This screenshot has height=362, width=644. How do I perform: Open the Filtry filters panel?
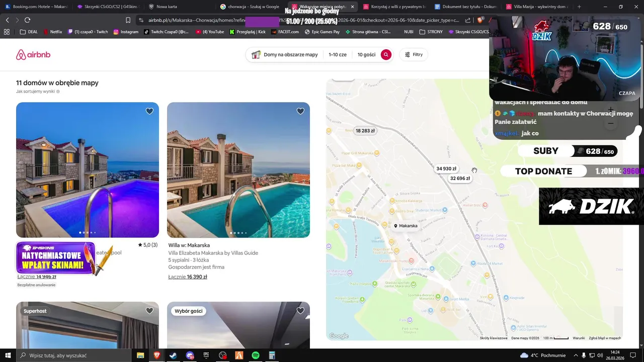point(414,55)
